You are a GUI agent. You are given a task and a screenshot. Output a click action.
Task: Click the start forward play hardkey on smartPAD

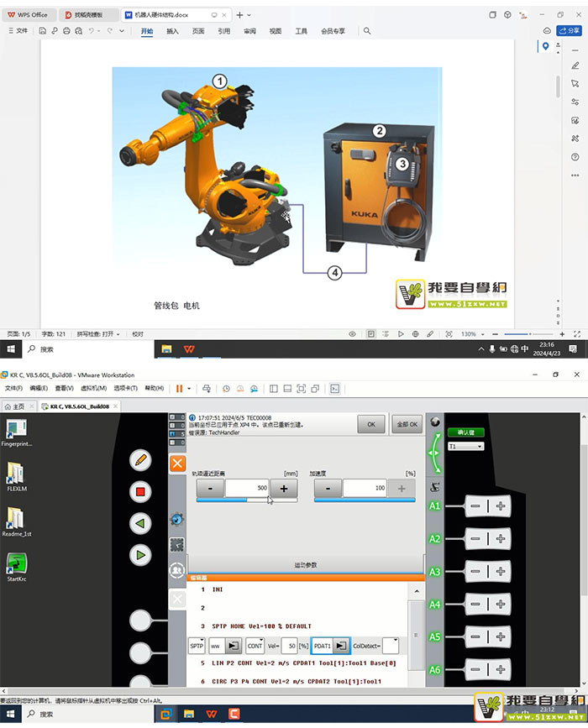pyautogui.click(x=141, y=555)
